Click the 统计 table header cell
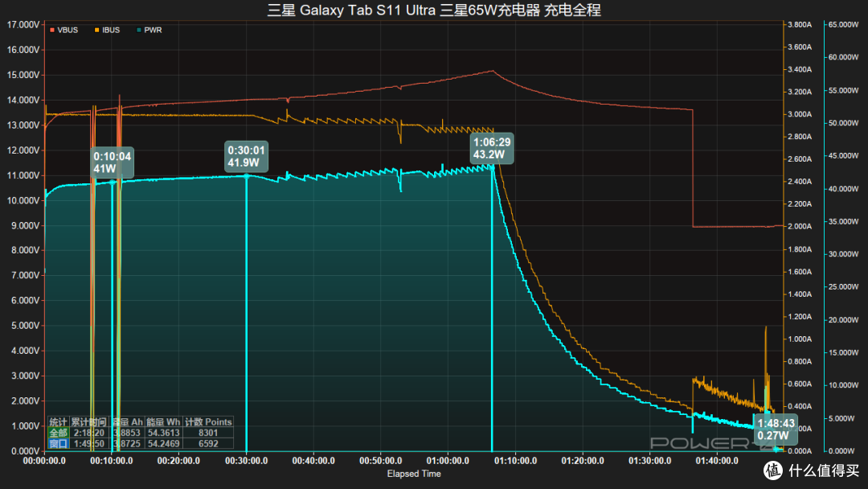This screenshot has height=489, width=868. coord(58,422)
